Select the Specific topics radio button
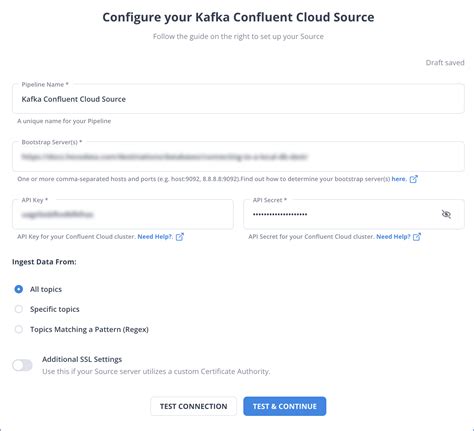 click(x=19, y=309)
